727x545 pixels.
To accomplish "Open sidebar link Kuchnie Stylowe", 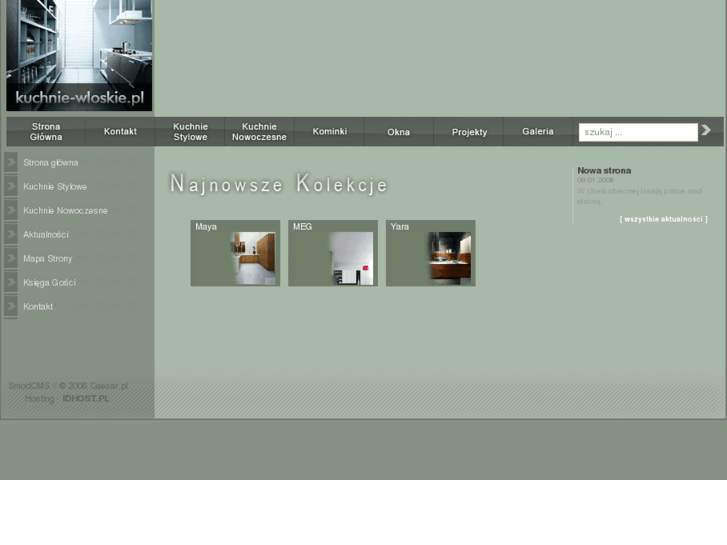I will pyautogui.click(x=55, y=187).
